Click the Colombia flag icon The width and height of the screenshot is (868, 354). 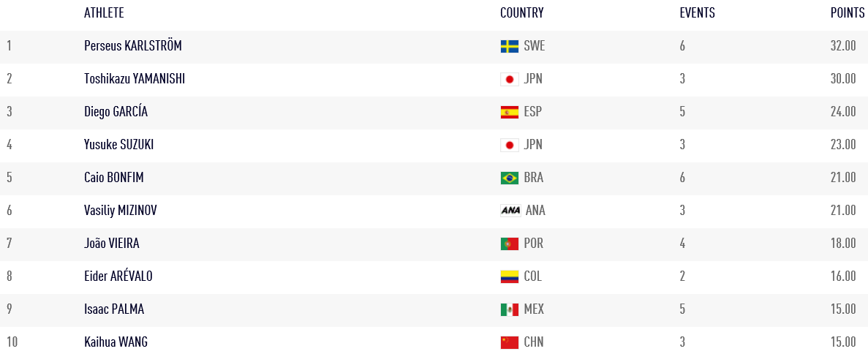pyautogui.click(x=509, y=276)
